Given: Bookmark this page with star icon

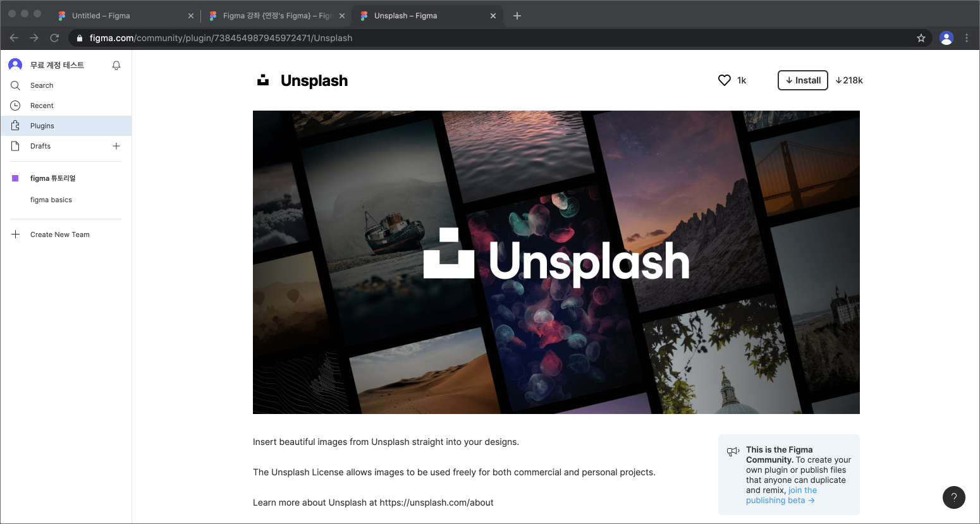Looking at the screenshot, I should [921, 38].
